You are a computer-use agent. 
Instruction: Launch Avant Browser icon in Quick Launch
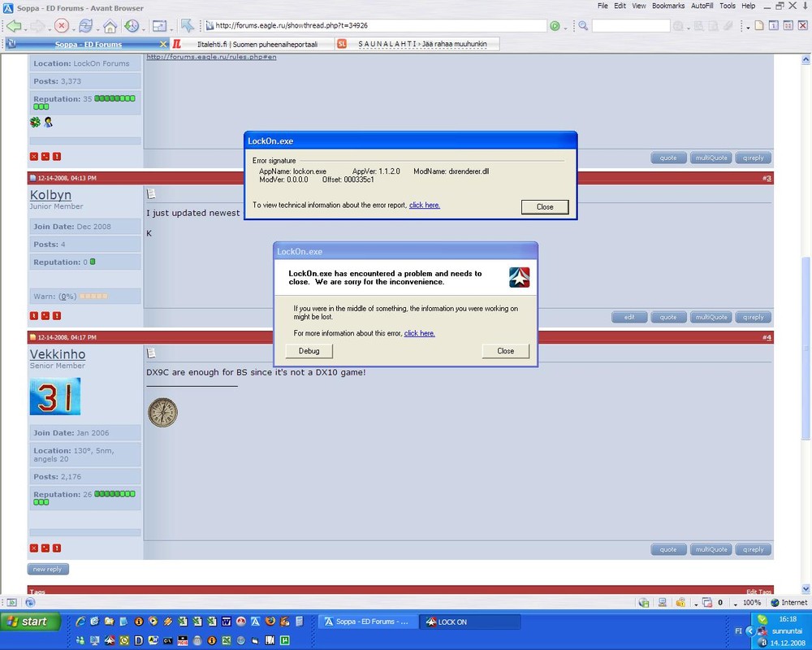pos(255,621)
